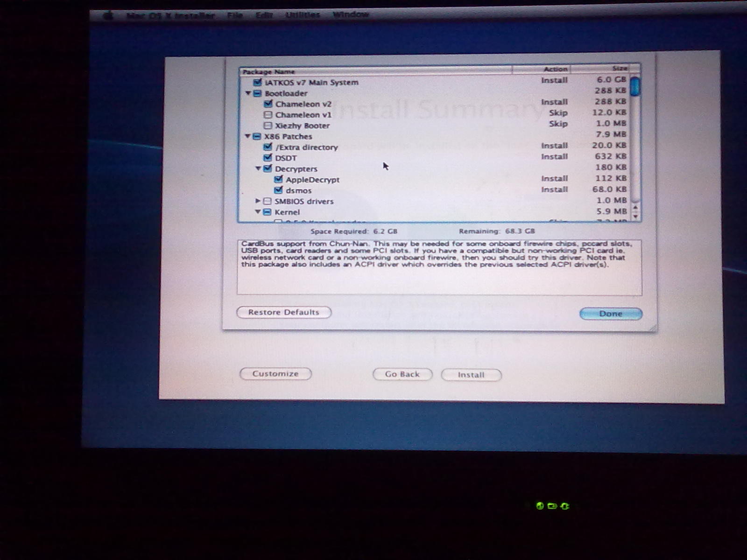Collapse the X86 Patches group
This screenshot has width=747, height=560.
click(248, 136)
